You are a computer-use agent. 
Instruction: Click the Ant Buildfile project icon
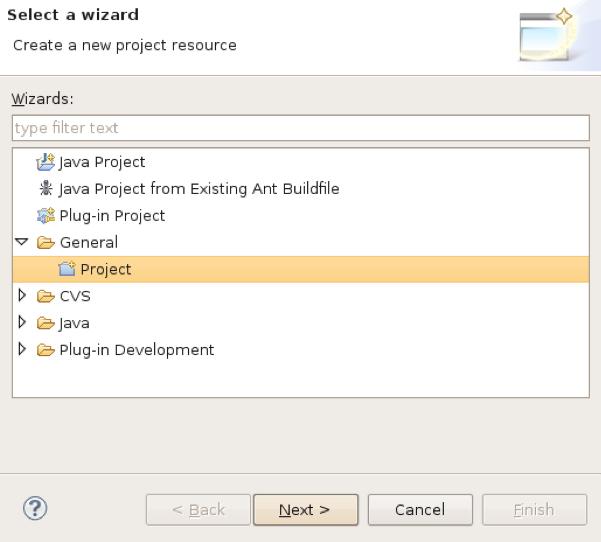pyautogui.click(x=45, y=189)
